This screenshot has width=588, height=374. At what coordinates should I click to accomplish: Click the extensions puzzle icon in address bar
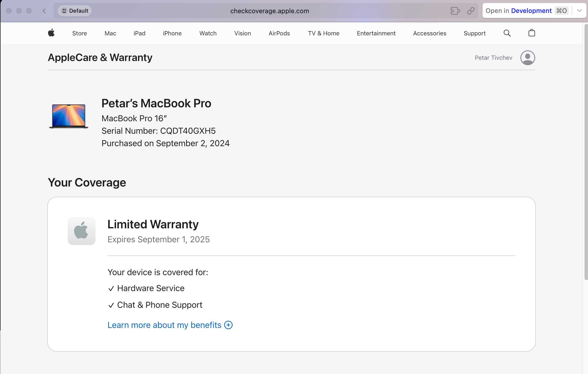point(455,11)
